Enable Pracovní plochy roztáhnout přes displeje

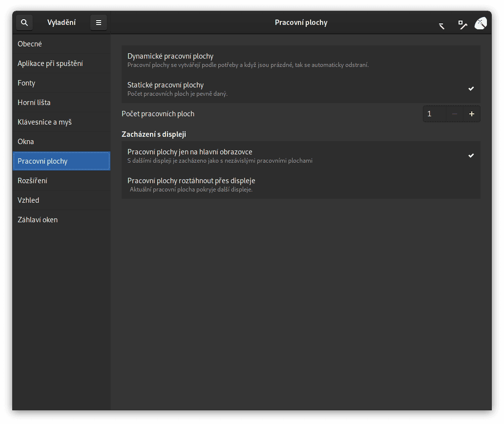[x=300, y=184]
